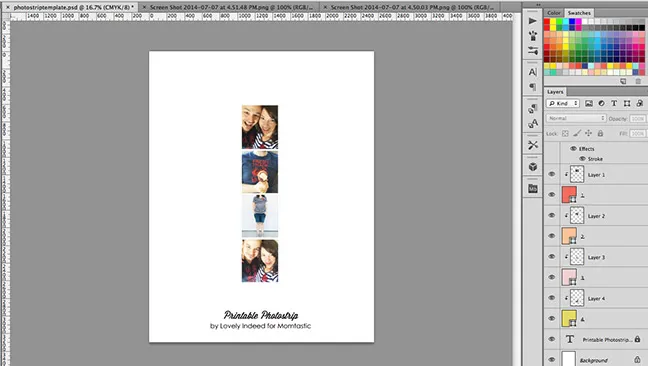
Task: Expand the collapsed panel dock arrows
Action: pyautogui.click(x=538, y=4)
